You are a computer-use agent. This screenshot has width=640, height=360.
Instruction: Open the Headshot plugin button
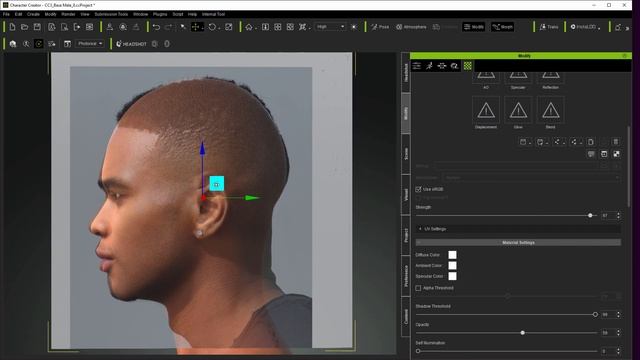coord(131,44)
